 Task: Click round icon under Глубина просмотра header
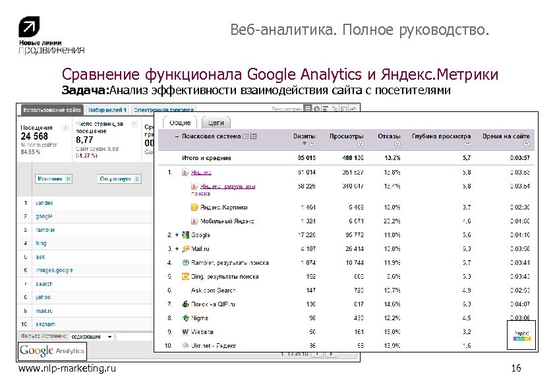(x=467, y=144)
